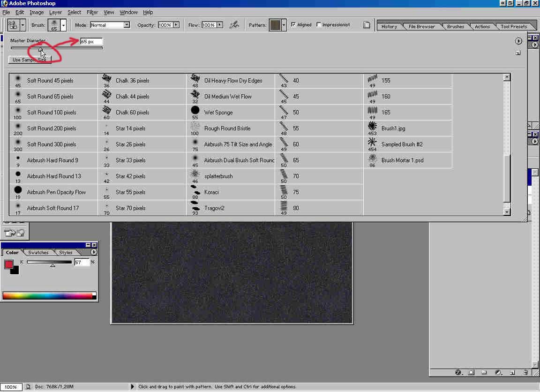The width and height of the screenshot is (540, 392).
Task: Open the Mode dropdown set to Normal
Action: (110, 25)
